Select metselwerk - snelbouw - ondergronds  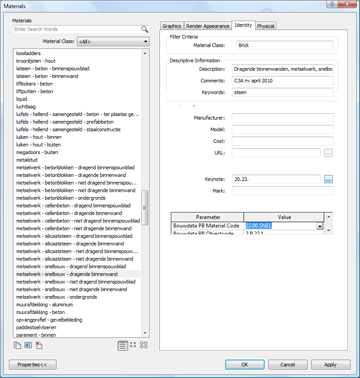(57, 297)
